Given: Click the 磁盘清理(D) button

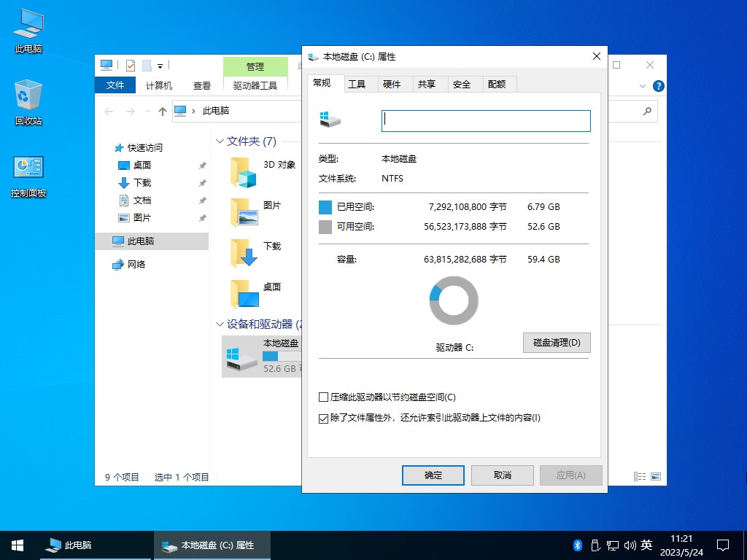Looking at the screenshot, I should [557, 343].
